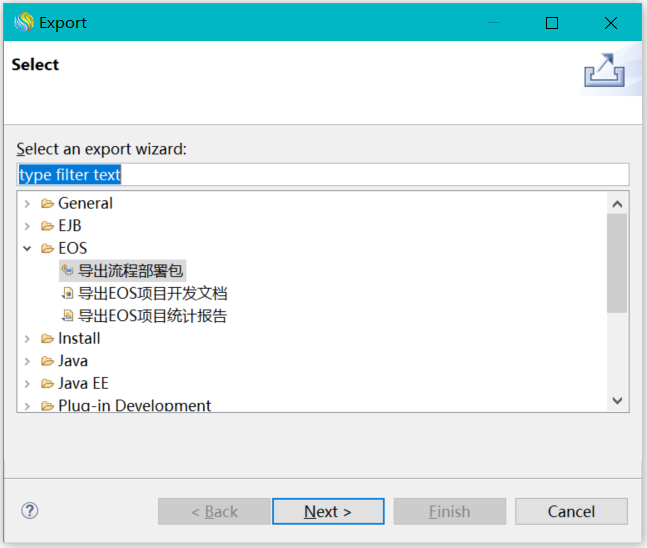Click the Java EE folder icon

(47, 384)
